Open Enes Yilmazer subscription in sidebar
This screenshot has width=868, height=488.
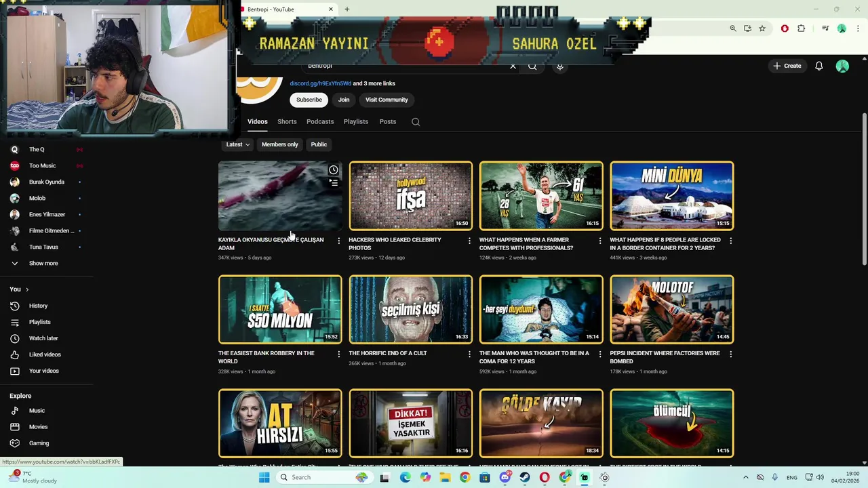coord(46,214)
